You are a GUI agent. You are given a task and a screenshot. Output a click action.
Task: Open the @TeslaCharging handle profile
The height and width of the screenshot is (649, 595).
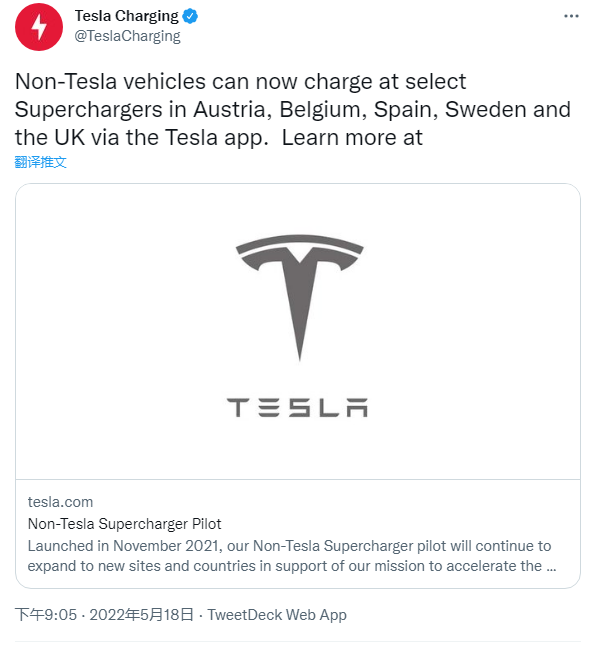pyautogui.click(x=127, y=36)
